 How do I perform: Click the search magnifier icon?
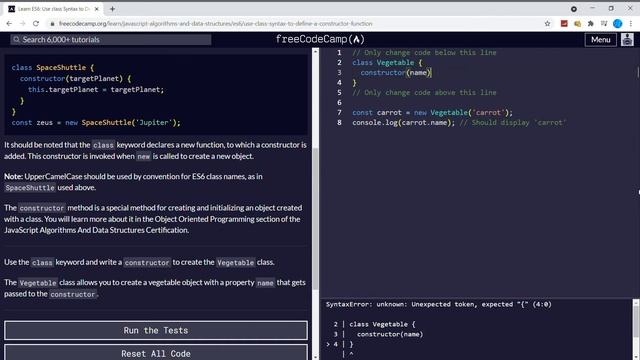(16, 40)
